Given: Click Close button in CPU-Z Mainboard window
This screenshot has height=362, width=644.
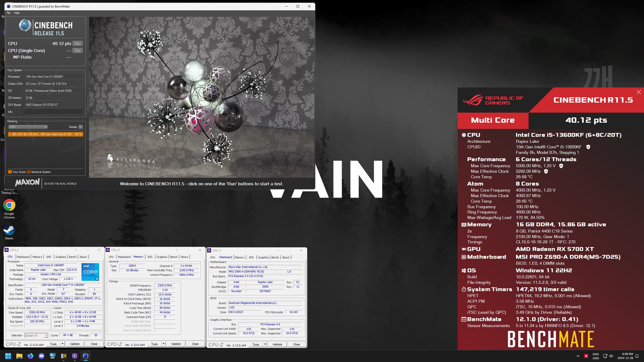Looking at the screenshot, I should point(297,344).
